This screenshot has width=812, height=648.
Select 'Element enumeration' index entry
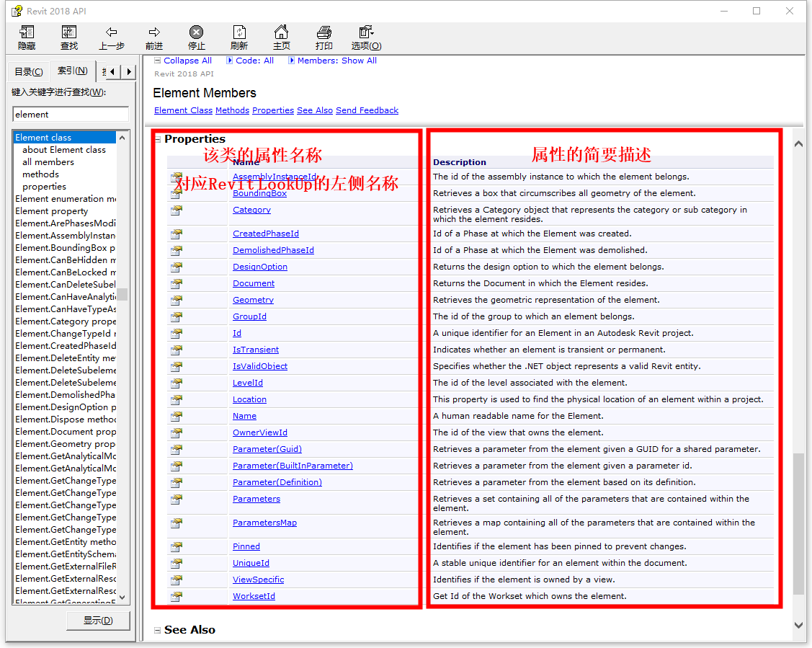tap(66, 199)
